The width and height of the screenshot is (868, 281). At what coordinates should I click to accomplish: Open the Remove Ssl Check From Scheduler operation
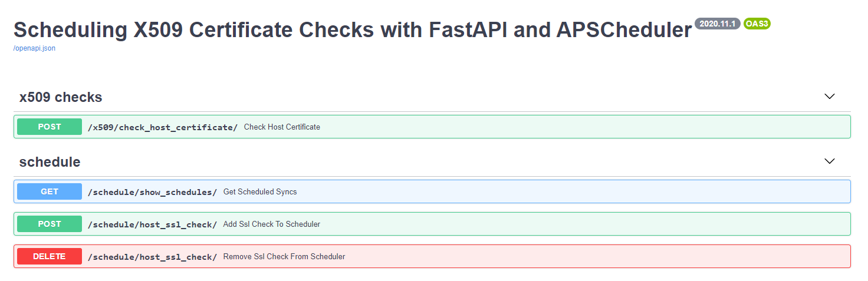click(x=284, y=257)
